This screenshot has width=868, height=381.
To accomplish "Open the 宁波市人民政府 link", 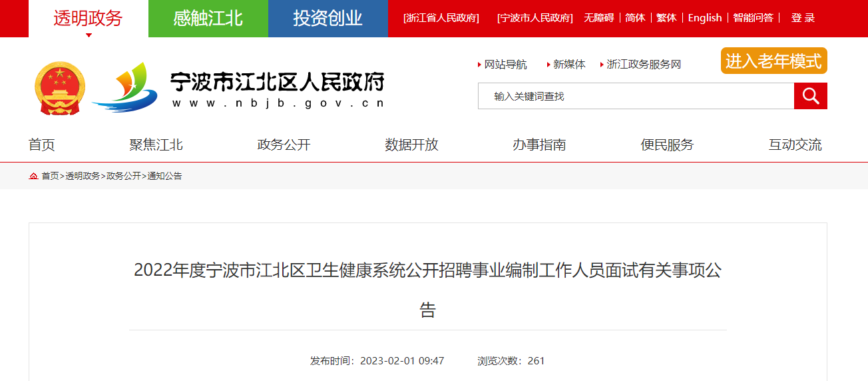I will (x=535, y=18).
